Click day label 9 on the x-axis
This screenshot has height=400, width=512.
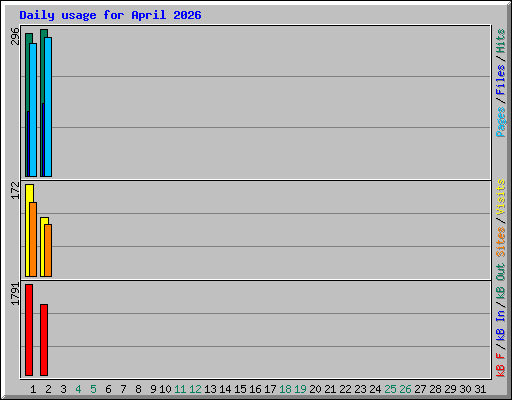(x=153, y=389)
